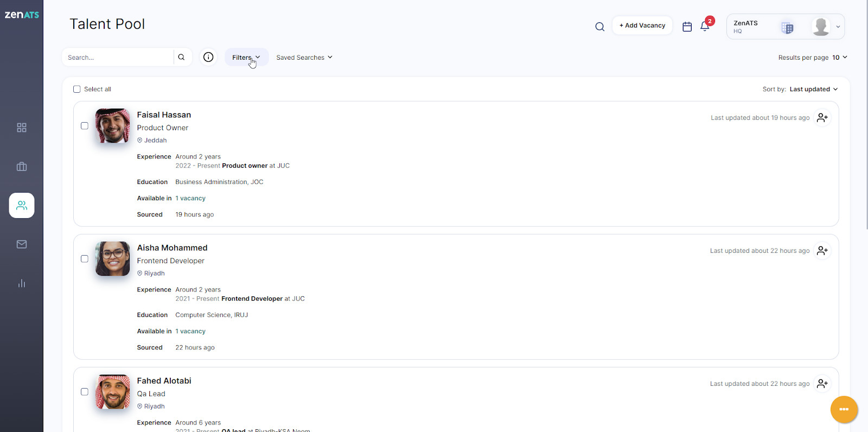Open the vacancies briefcase icon in sidebar
This screenshot has height=432, width=868.
pos(22,167)
